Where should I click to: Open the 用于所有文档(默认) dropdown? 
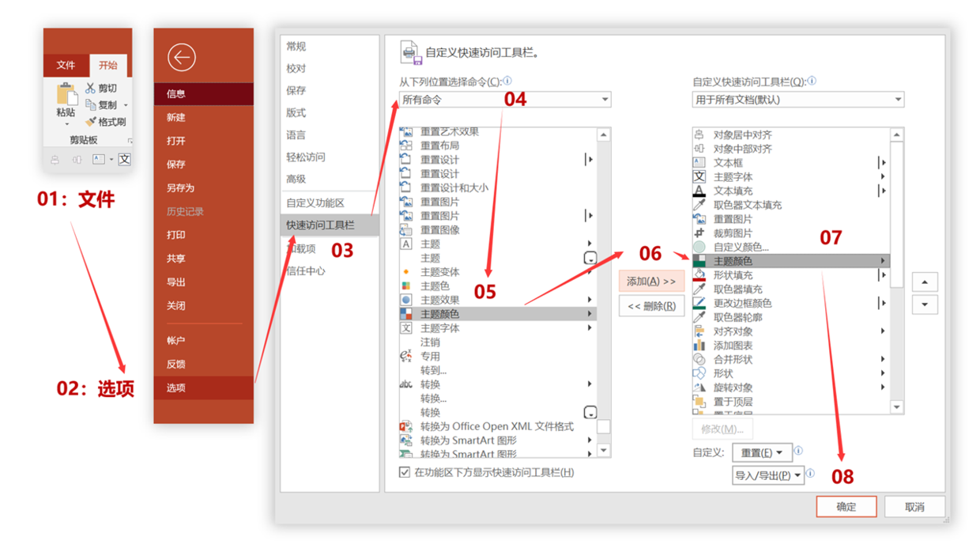(x=797, y=100)
